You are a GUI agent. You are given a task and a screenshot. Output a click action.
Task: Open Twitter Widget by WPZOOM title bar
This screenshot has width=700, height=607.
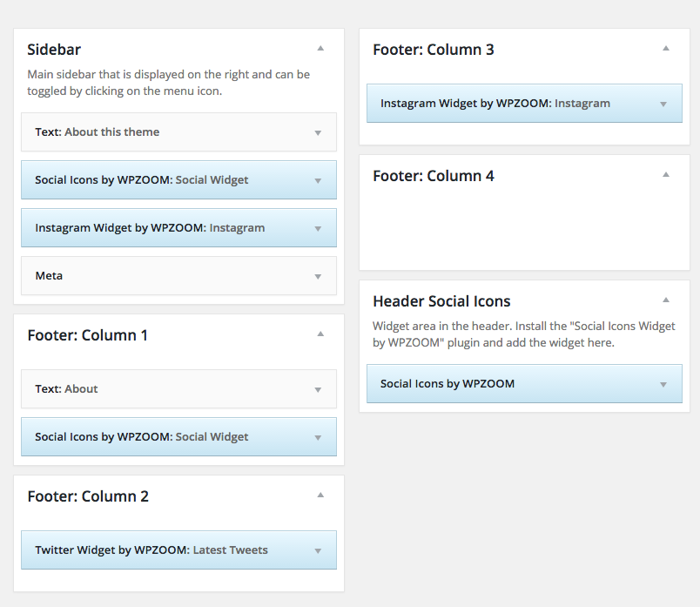click(x=178, y=550)
